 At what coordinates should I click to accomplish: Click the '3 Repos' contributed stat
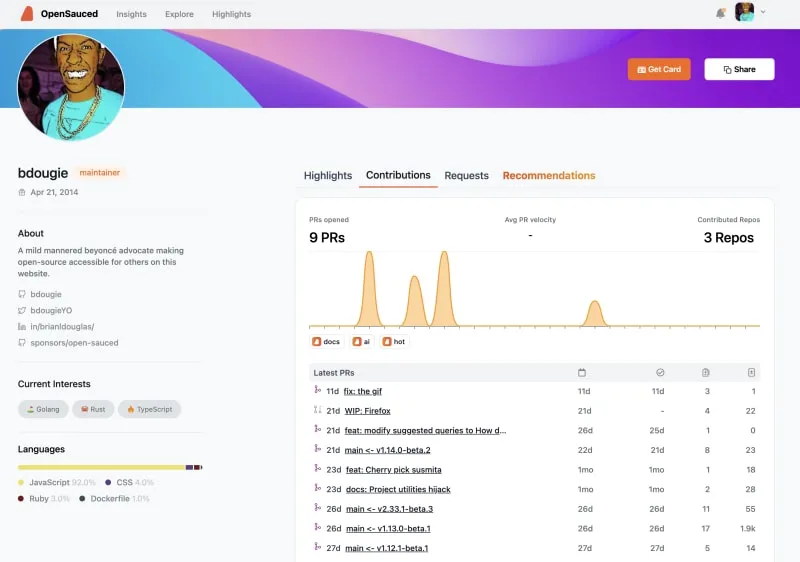(x=729, y=238)
